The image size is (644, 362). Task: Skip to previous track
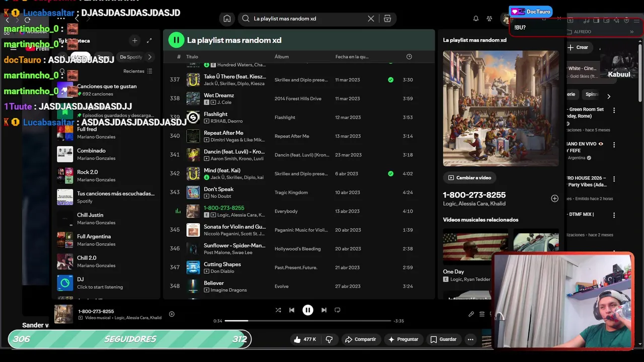coord(291,310)
